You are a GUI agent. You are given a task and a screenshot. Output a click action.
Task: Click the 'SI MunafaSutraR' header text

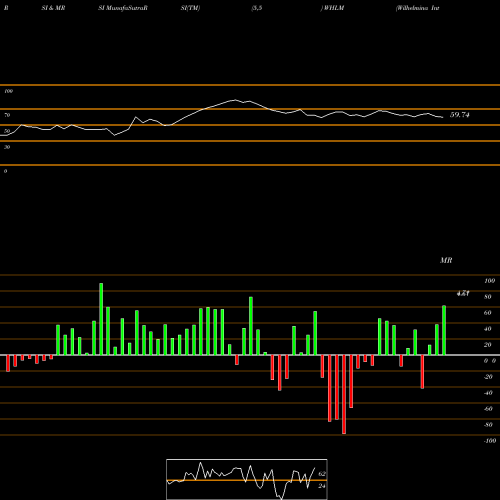tap(123, 8)
